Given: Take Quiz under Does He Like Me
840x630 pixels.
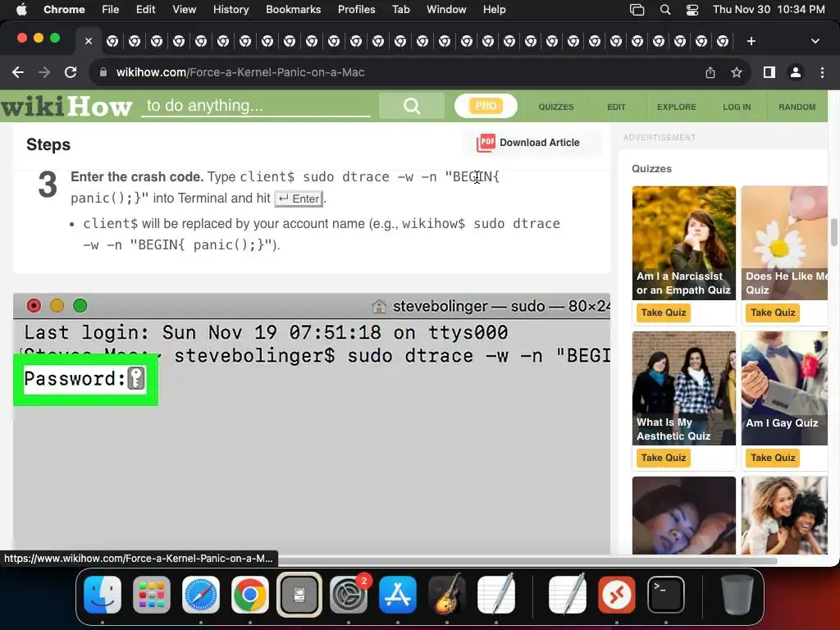Looking at the screenshot, I should (773, 313).
